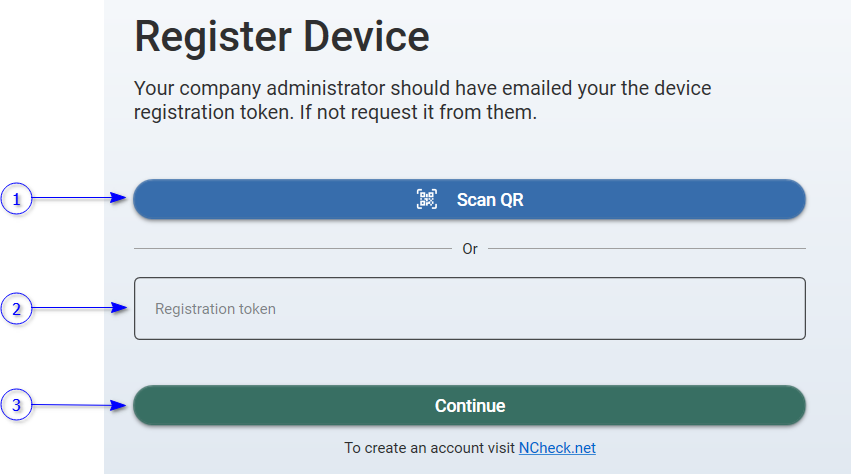Click the numbered callout circle 2

pyautogui.click(x=16, y=309)
